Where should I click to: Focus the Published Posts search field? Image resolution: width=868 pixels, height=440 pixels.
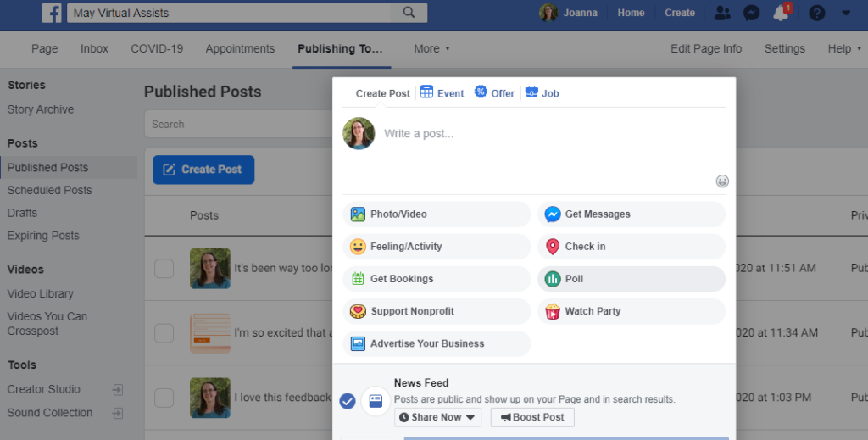[x=238, y=124]
